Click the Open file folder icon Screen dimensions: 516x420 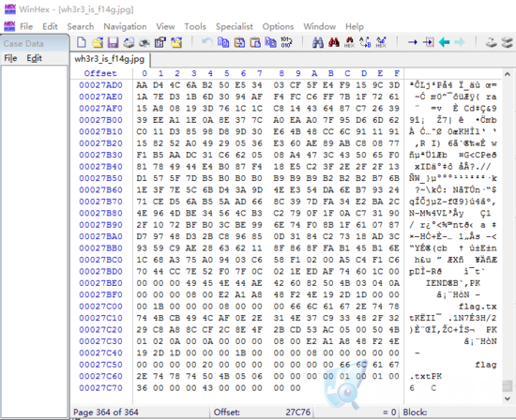point(98,42)
